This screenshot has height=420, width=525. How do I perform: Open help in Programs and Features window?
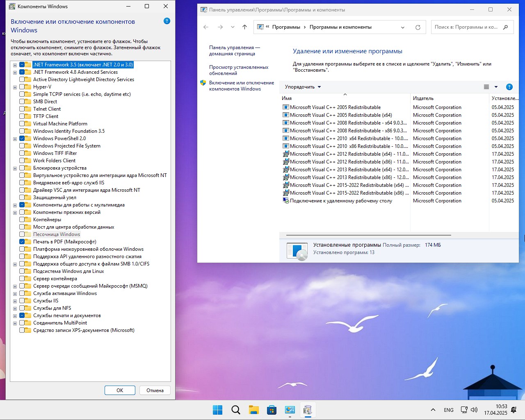coord(509,87)
